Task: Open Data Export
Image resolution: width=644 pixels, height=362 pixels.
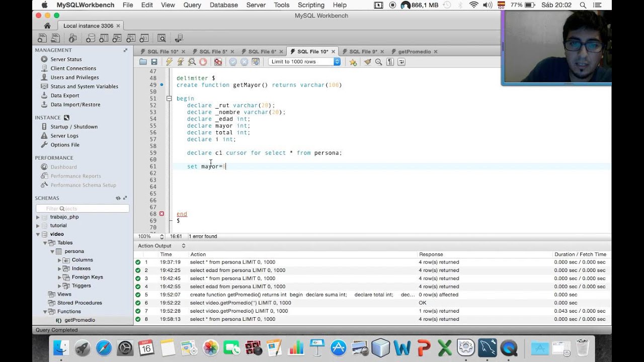Action: pyautogui.click(x=64, y=96)
